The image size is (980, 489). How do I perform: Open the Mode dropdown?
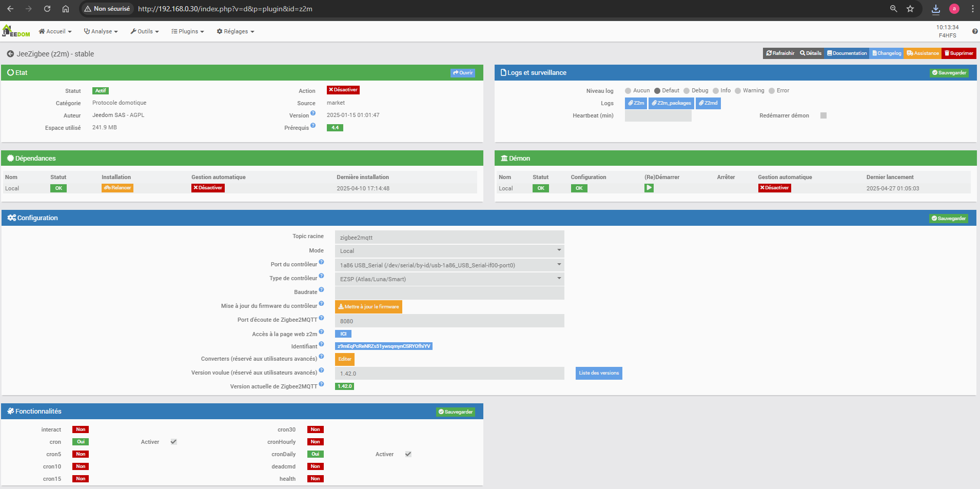[449, 251]
